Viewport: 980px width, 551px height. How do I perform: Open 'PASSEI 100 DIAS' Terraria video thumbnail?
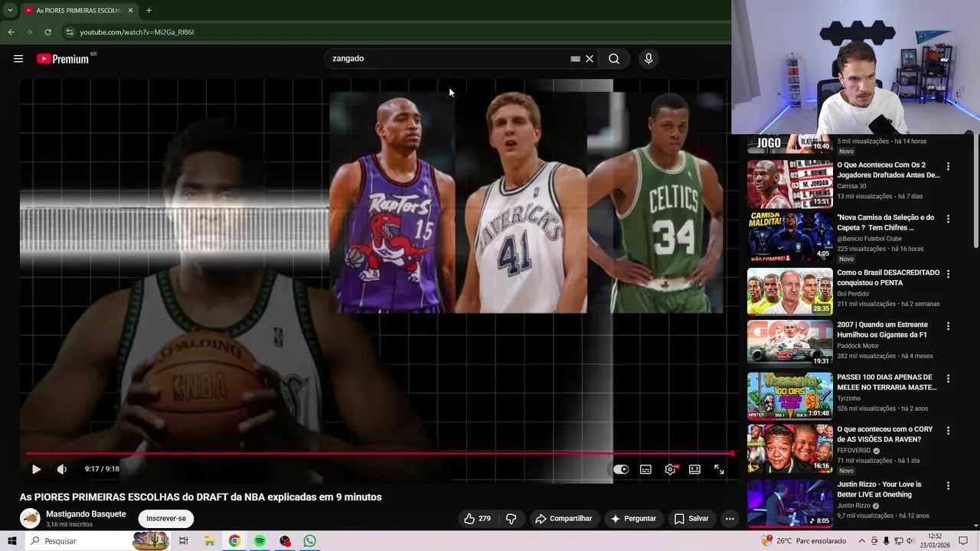point(789,396)
